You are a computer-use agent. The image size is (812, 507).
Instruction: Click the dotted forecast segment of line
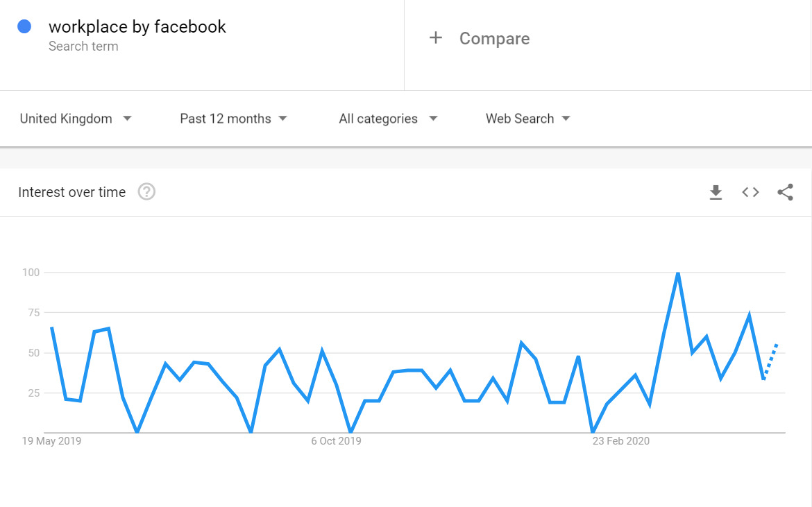(x=771, y=359)
